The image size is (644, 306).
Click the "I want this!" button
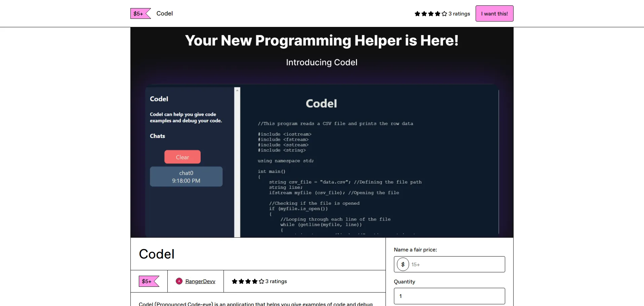pos(494,13)
